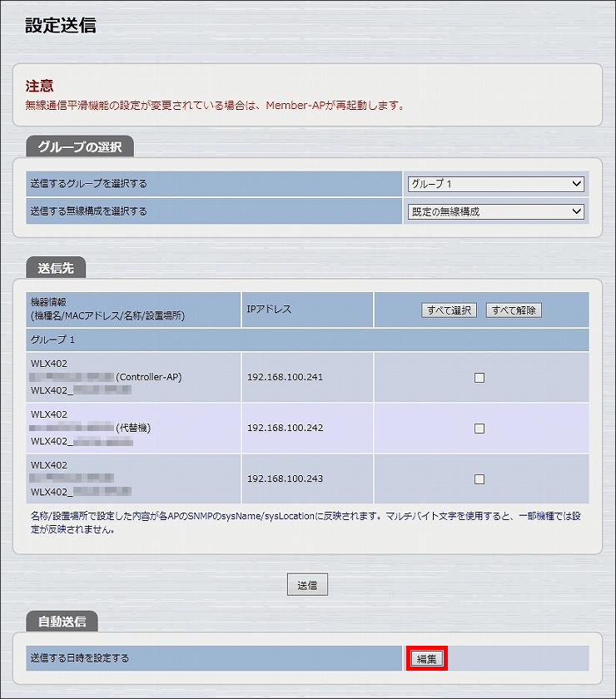
Task: Check the box for 192.168.100.243
Action: coord(479,479)
